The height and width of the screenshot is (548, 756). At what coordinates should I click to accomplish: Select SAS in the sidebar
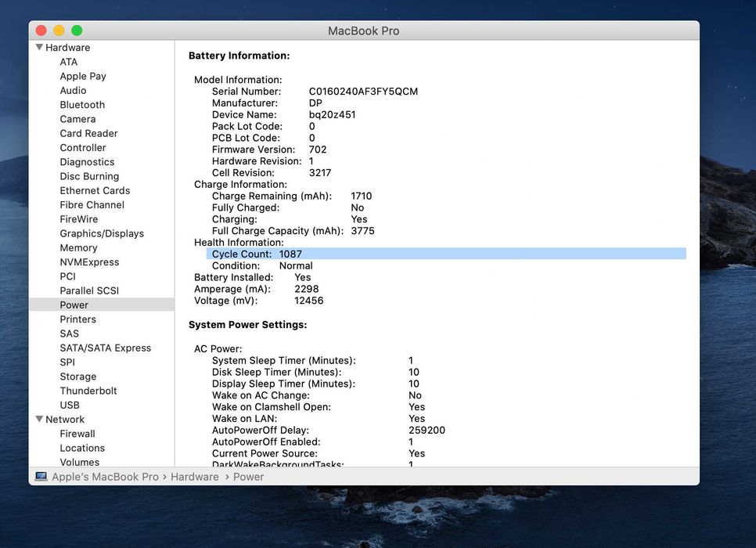[x=70, y=333]
